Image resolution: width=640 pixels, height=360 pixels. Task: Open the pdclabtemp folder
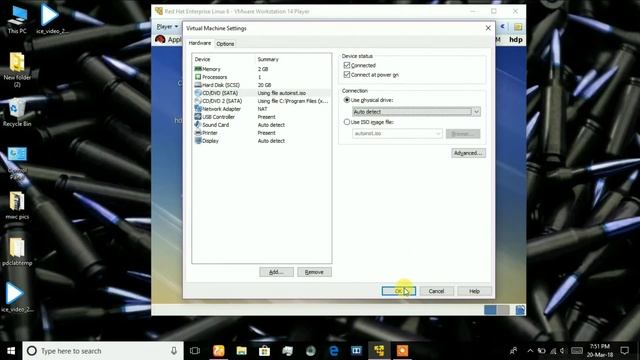point(17,252)
